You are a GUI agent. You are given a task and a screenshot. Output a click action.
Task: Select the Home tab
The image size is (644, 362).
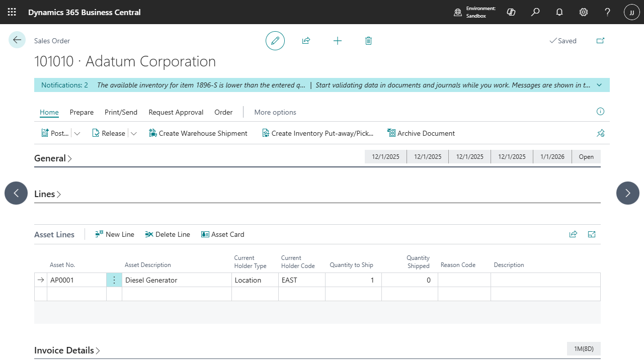tap(49, 112)
